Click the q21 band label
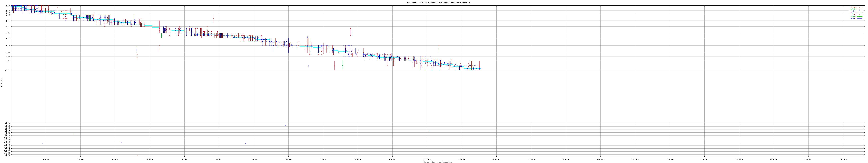Viewport: 868px width, 163px height. pos(8,33)
